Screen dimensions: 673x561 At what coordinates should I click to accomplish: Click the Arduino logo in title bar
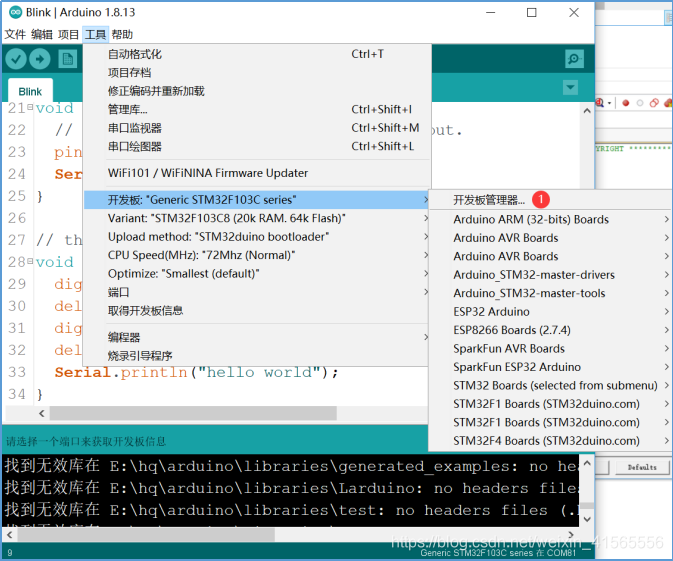point(15,12)
